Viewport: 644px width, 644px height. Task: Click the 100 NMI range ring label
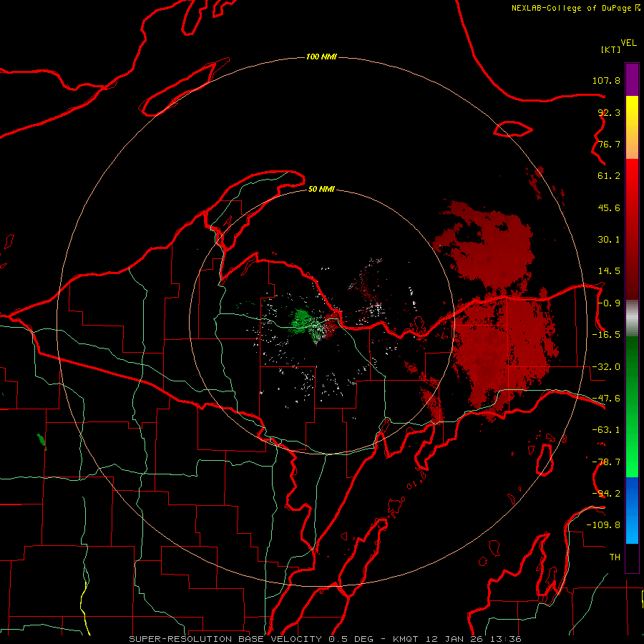point(321,57)
